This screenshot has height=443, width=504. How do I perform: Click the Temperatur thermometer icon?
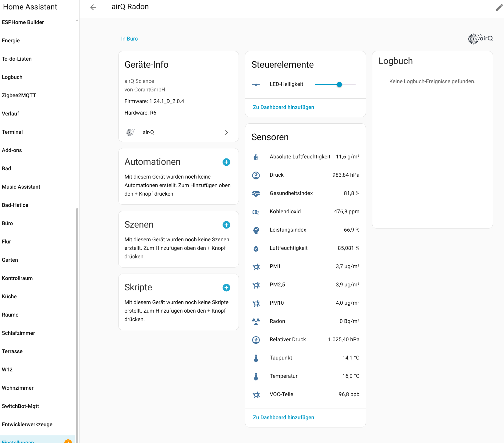[256, 376]
